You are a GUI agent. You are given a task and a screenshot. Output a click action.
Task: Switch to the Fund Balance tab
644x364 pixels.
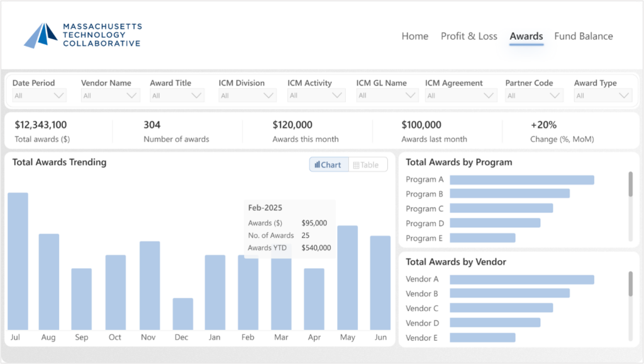click(583, 36)
